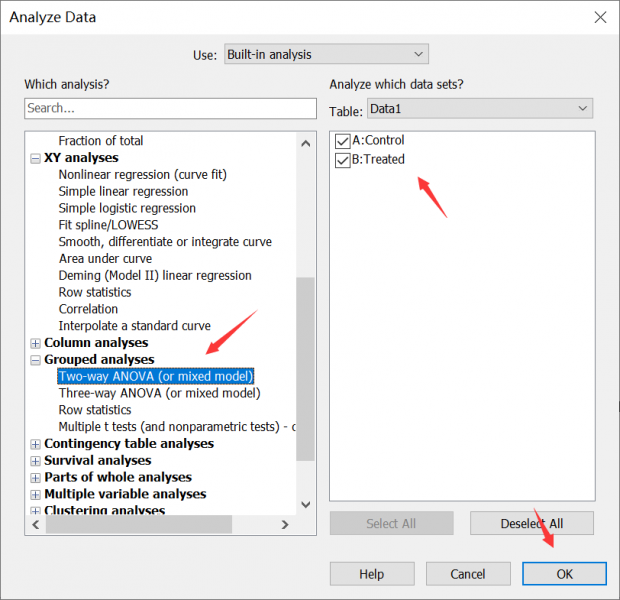This screenshot has width=620, height=600.
Task: Select Row statistics under XY analyses
Action: 95,292
